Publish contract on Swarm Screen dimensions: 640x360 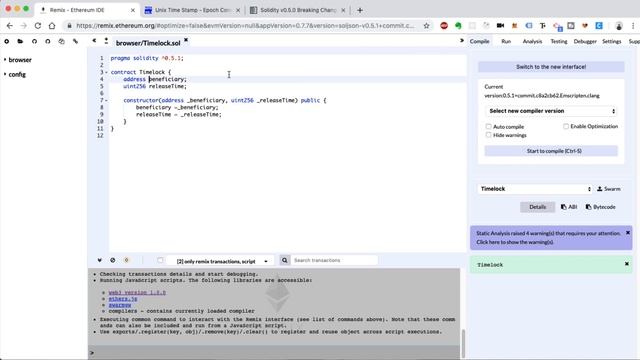[609, 189]
